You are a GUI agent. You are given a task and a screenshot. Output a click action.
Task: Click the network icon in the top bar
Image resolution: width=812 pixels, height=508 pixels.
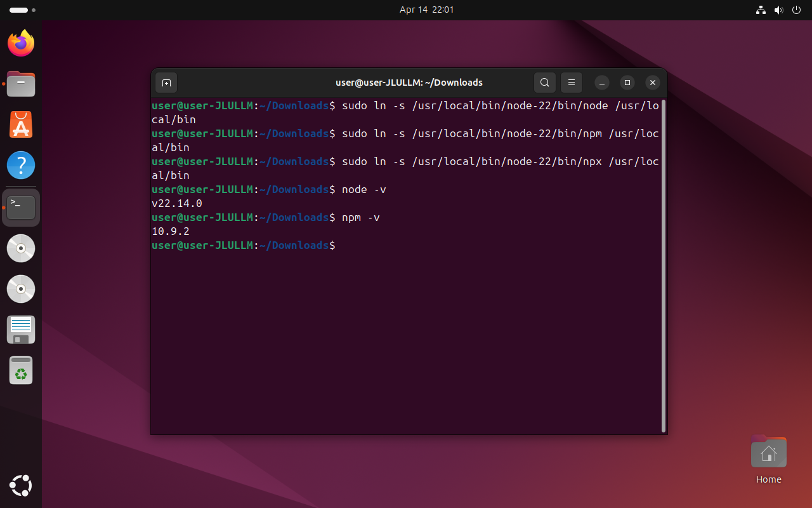click(x=761, y=10)
